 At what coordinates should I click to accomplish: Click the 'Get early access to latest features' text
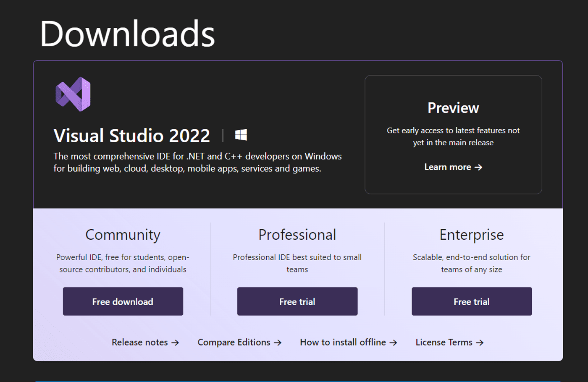(453, 136)
